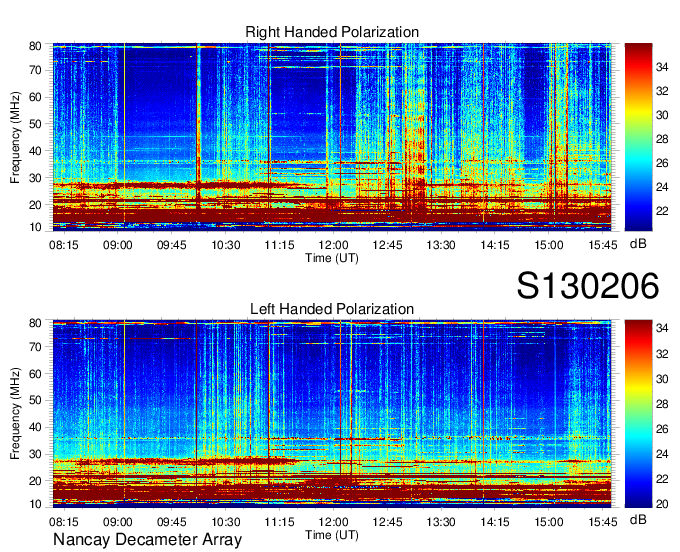The width and height of the screenshot is (680, 552).
Task: Click 08:15 time tick under Left Handed plot
Action: pyautogui.click(x=64, y=522)
